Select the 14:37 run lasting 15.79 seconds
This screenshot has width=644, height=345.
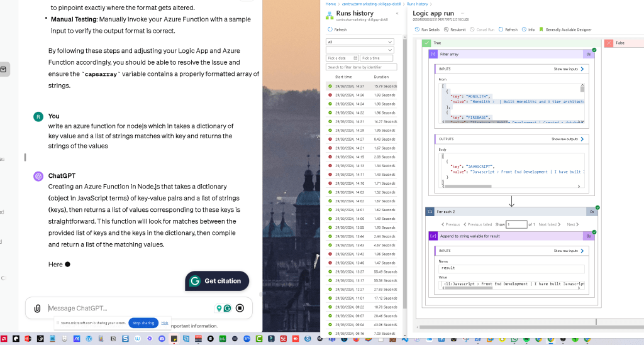[x=362, y=86]
